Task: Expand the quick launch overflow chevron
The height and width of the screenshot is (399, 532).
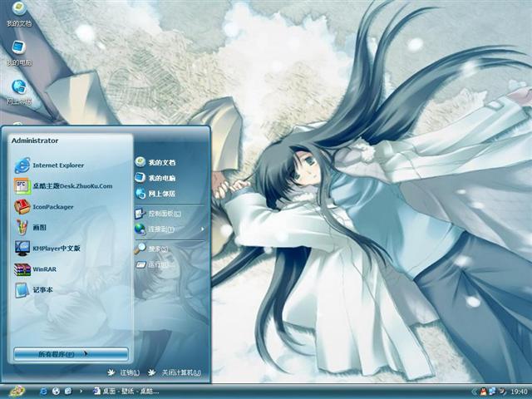Action: (81, 391)
